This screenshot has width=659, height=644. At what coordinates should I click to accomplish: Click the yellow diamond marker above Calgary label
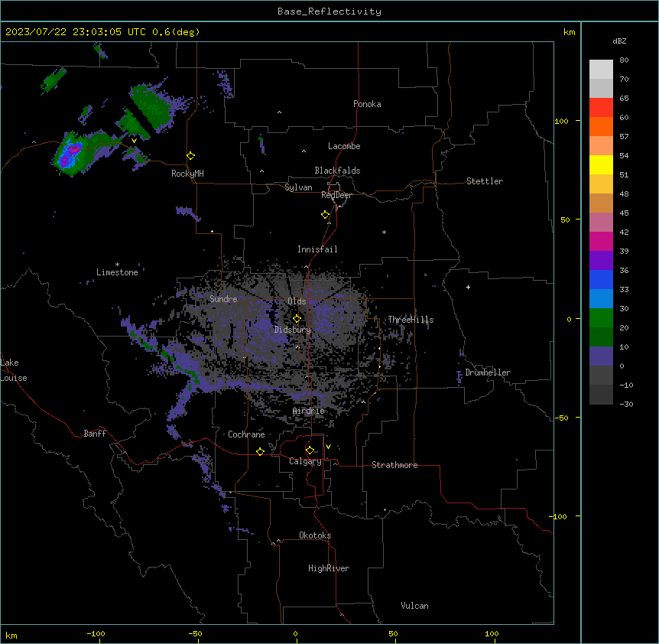[x=310, y=450]
